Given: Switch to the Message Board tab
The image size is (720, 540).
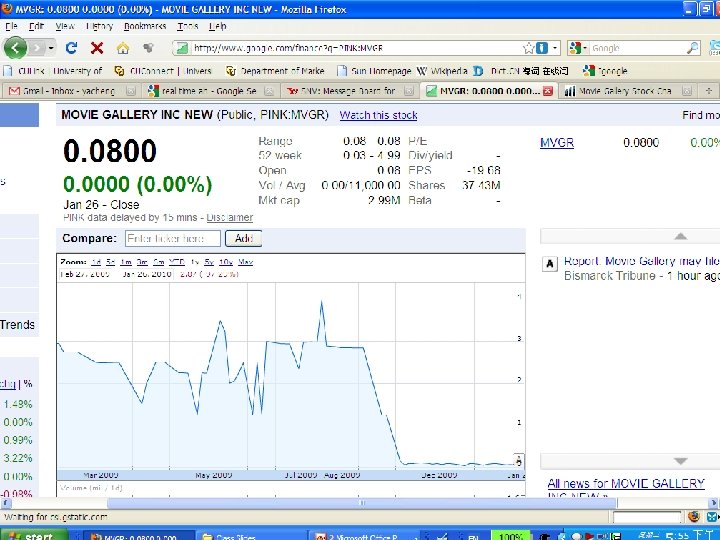Looking at the screenshot, I should [x=350, y=91].
